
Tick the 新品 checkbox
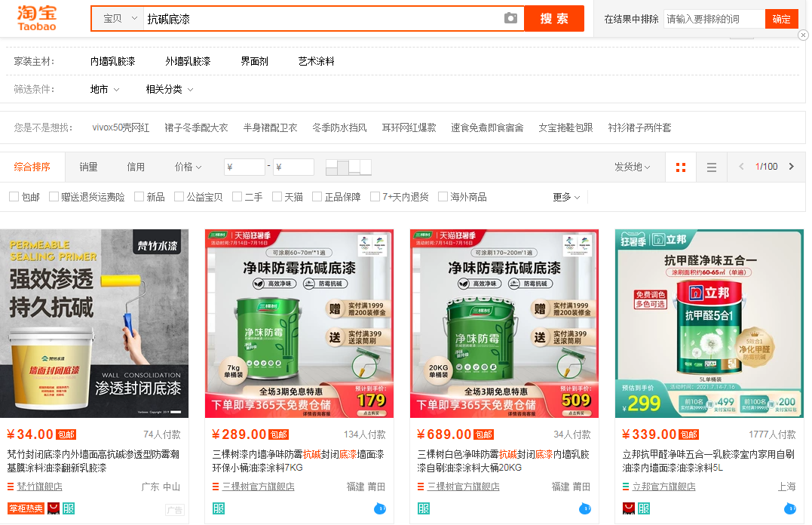(139, 197)
